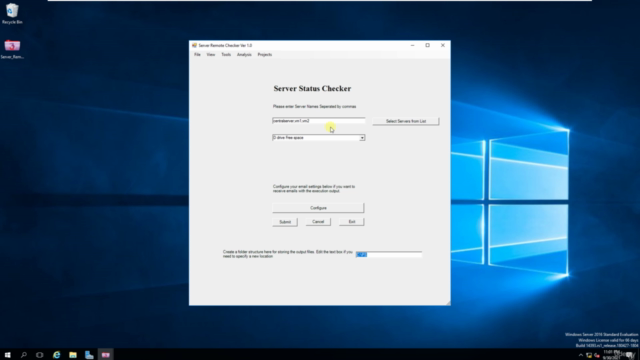Image resolution: width=640 pixels, height=360 pixels.
Task: Open the Projects menu
Action: 264,55
